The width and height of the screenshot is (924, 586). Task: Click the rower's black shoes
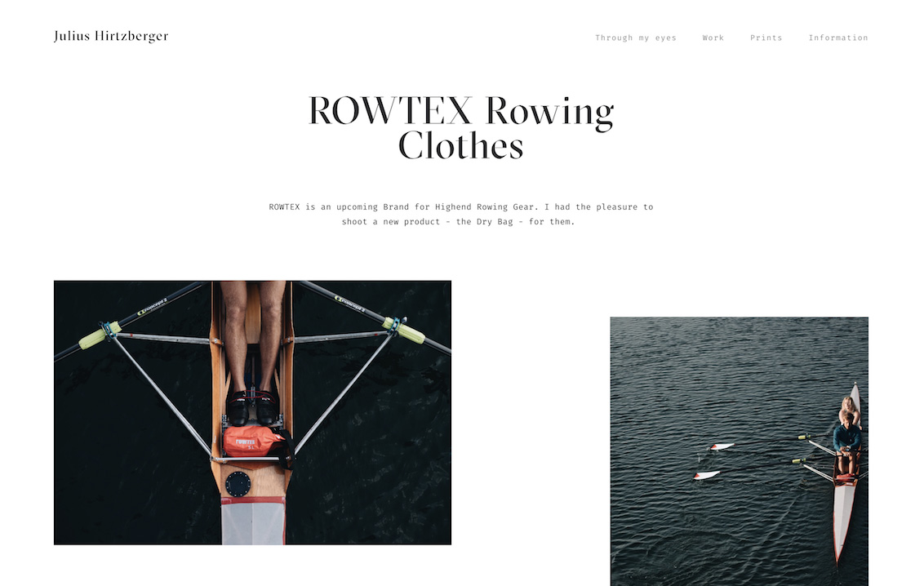point(253,407)
